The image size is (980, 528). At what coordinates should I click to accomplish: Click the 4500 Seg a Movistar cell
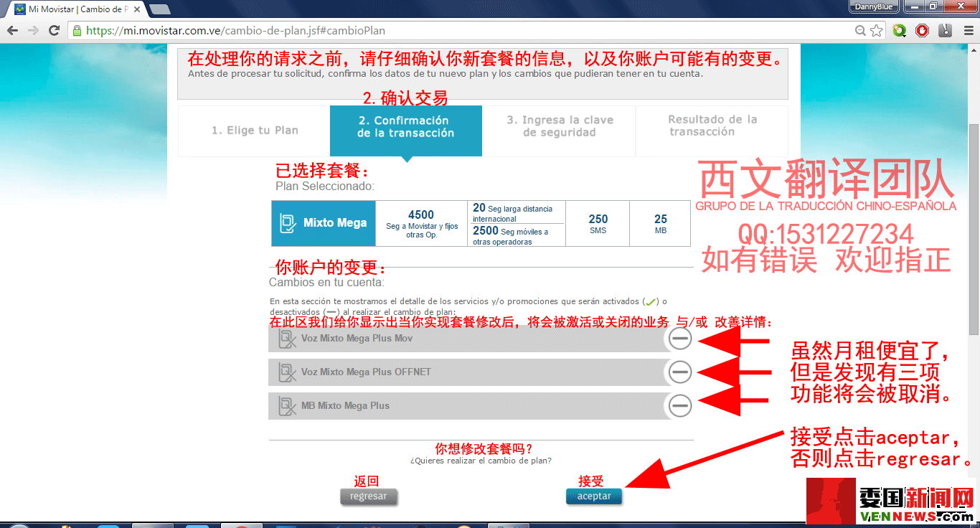[421, 224]
